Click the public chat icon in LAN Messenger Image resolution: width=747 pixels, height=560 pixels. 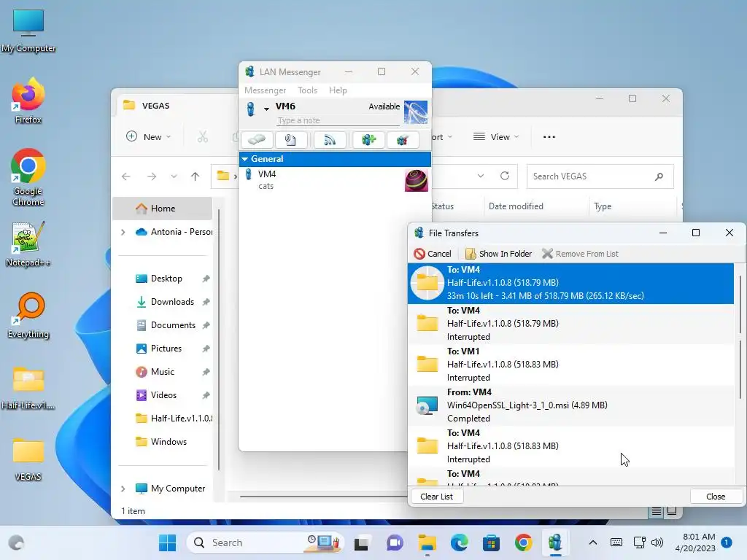(x=403, y=140)
